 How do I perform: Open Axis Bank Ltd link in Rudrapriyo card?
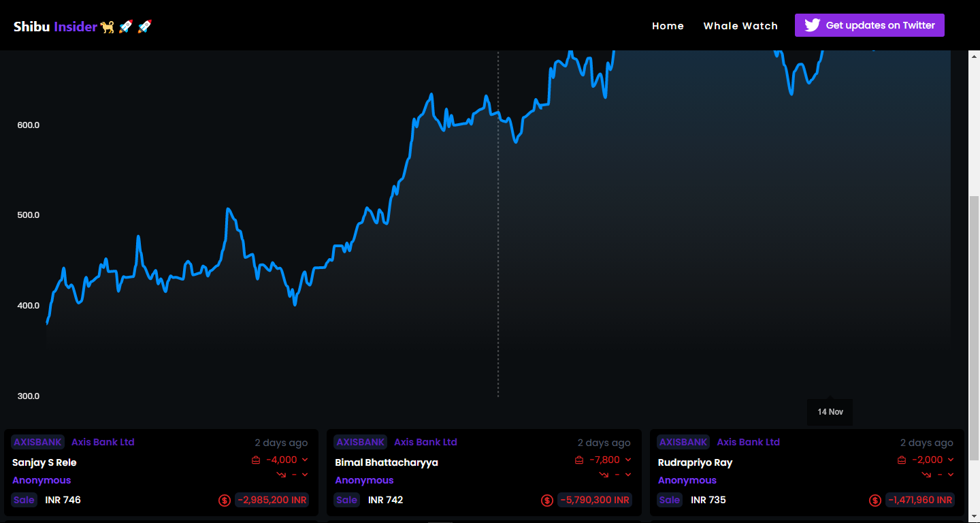click(749, 442)
